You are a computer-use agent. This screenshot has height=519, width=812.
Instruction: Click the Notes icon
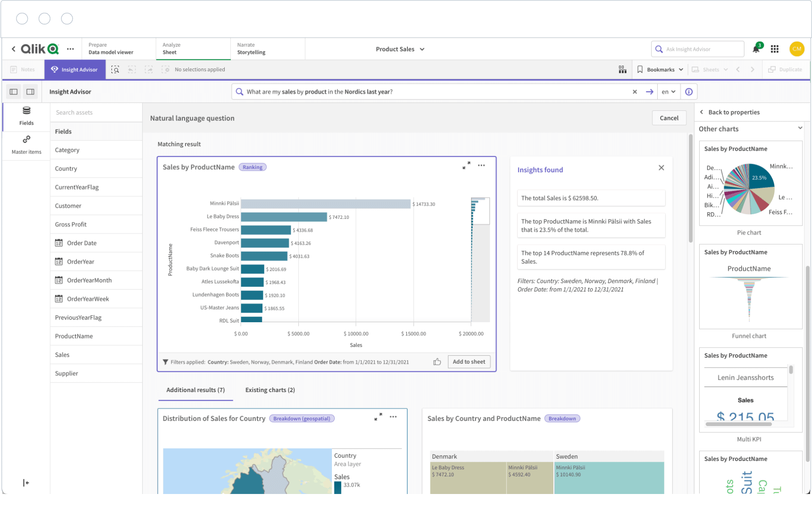pos(23,69)
